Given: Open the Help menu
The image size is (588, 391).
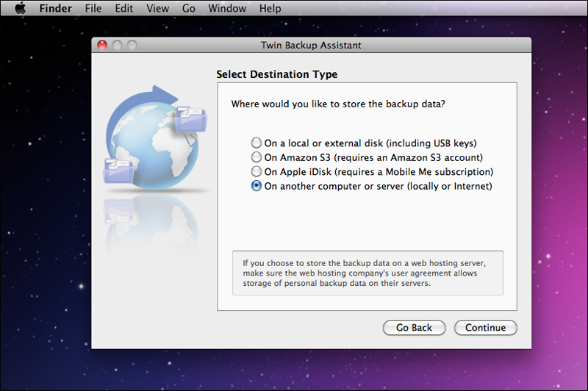Looking at the screenshot, I should [x=270, y=8].
